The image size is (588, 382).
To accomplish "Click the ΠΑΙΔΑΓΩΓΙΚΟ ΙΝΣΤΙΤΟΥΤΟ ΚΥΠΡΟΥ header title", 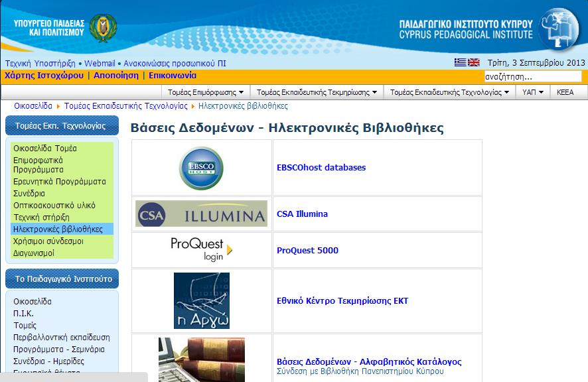I will [466, 24].
